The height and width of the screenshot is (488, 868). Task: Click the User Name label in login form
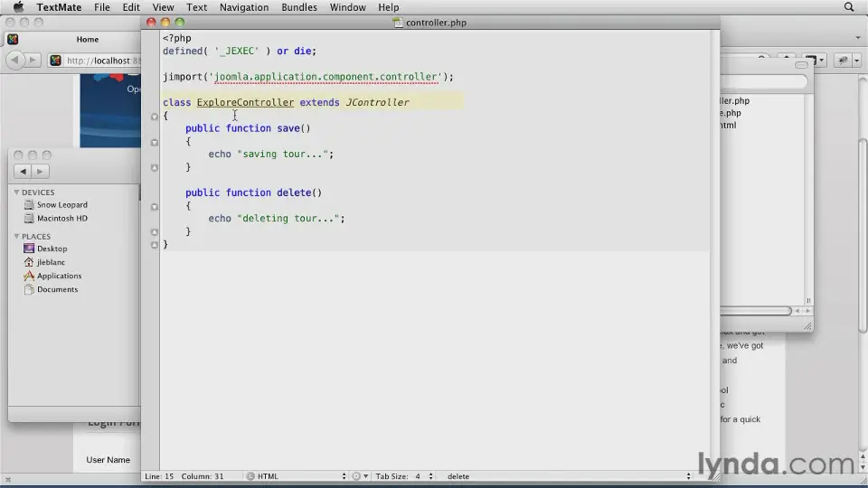tap(108, 460)
